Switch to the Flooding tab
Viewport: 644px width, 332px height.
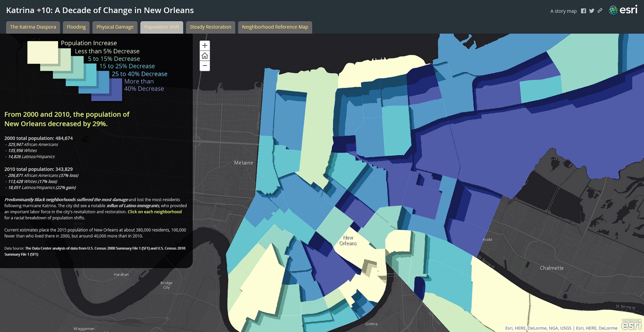[x=76, y=27]
